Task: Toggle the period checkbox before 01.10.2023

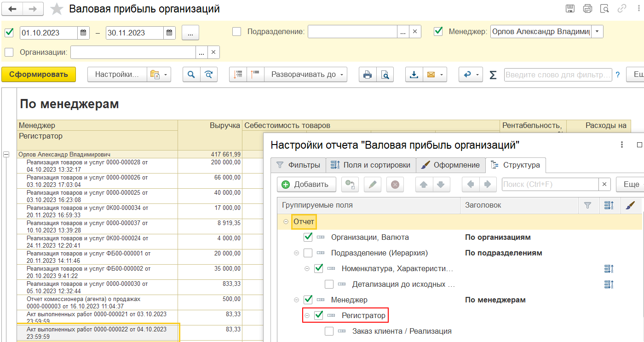Action: coord(9,33)
